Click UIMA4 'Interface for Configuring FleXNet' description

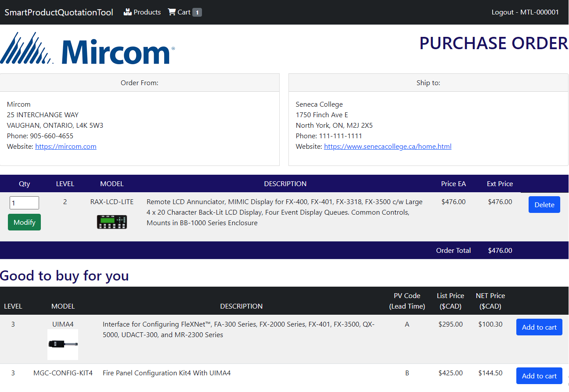coord(238,330)
